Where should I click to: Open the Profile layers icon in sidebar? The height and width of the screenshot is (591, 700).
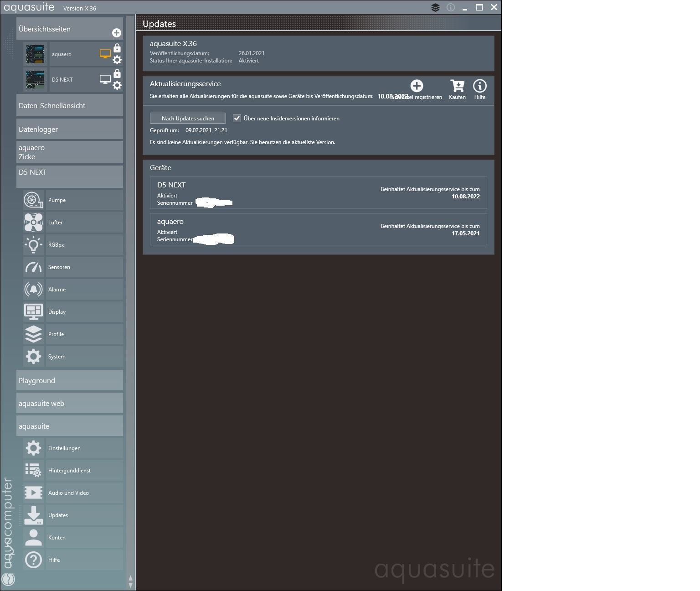coord(33,334)
